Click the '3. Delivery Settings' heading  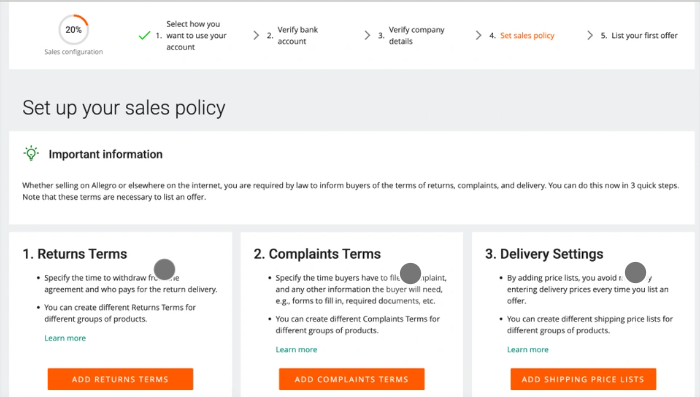[544, 254]
